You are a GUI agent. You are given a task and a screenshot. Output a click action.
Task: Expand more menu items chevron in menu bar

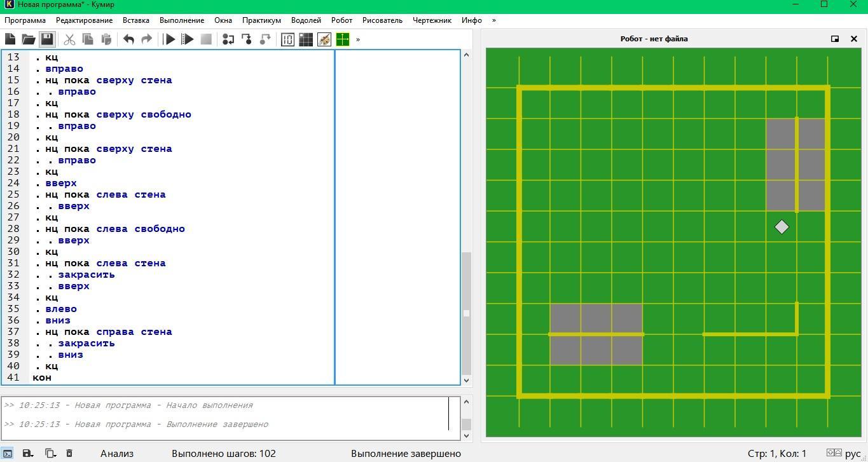[494, 20]
